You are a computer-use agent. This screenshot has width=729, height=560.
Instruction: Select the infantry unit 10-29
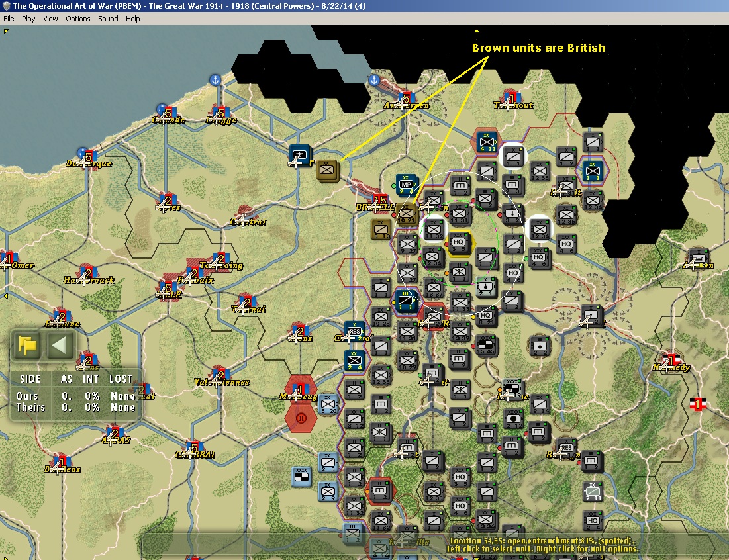407,361
